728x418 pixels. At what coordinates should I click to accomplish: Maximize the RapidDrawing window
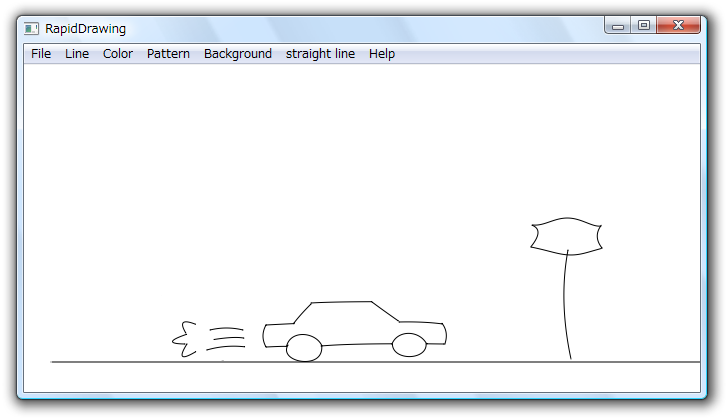(644, 26)
